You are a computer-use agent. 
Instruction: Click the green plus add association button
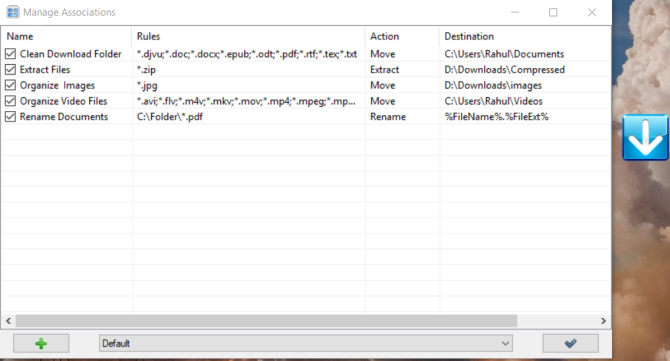click(x=41, y=343)
